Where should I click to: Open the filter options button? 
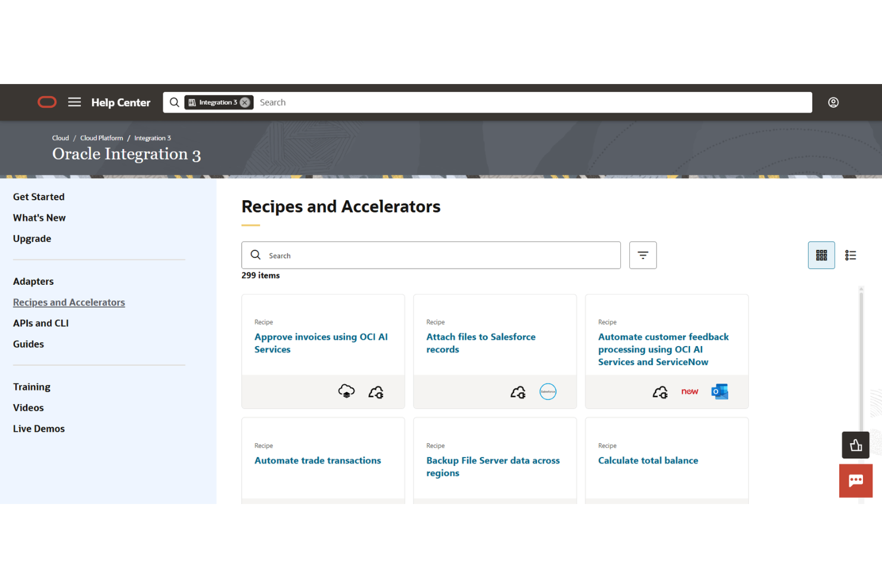coord(643,255)
